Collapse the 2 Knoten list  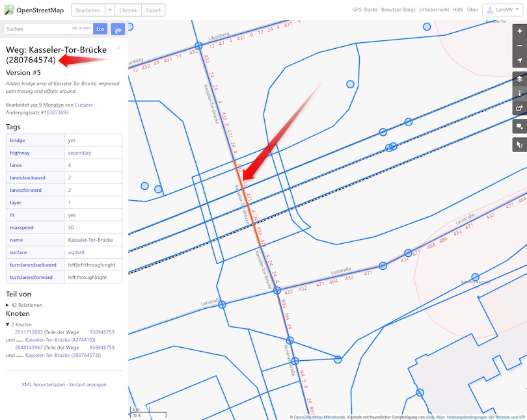pos(19,324)
